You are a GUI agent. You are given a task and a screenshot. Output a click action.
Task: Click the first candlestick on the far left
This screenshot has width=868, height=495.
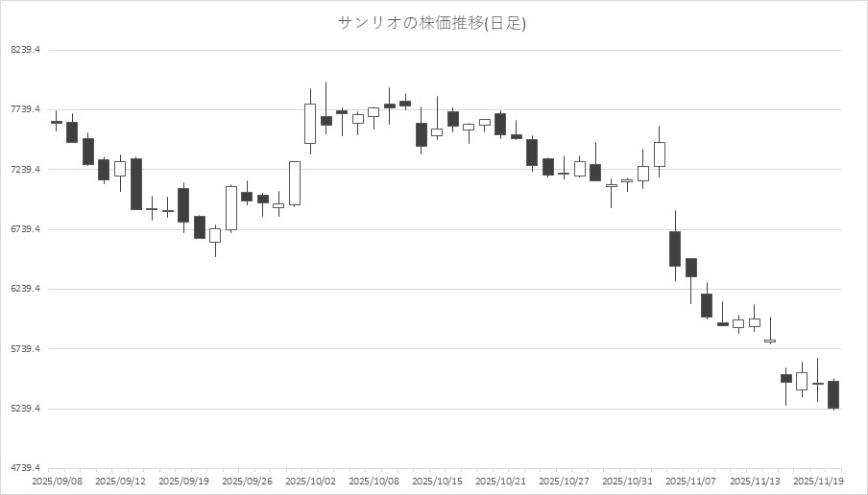click(56, 122)
